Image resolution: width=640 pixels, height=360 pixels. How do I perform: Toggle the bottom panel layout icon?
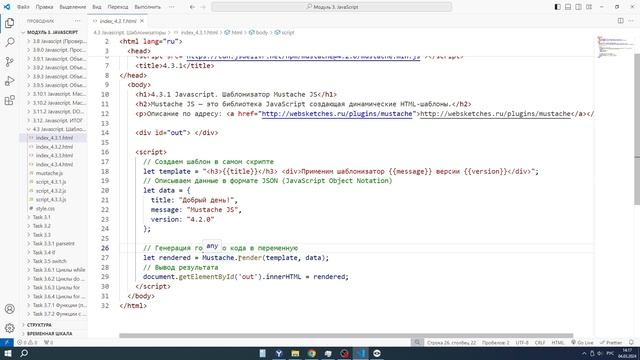tap(568, 7)
